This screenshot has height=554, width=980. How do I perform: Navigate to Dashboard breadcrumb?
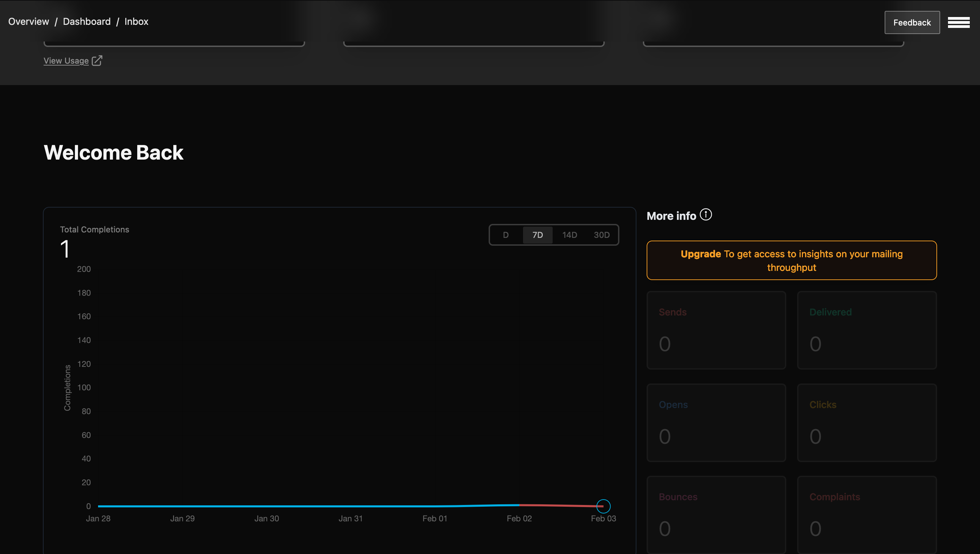86,22
